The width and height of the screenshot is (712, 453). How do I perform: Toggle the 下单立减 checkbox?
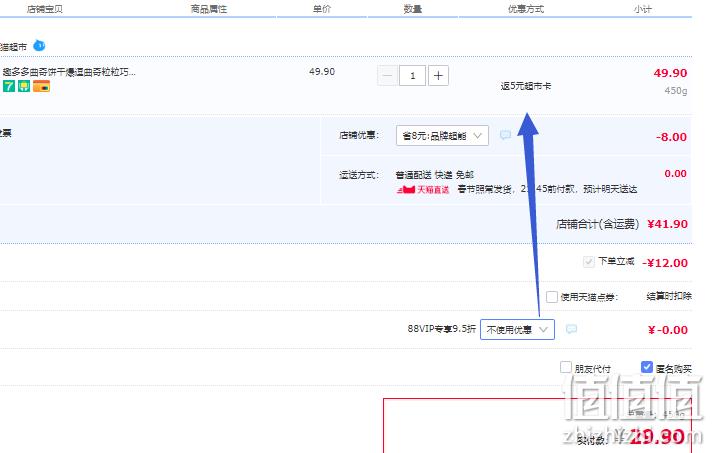[588, 261]
